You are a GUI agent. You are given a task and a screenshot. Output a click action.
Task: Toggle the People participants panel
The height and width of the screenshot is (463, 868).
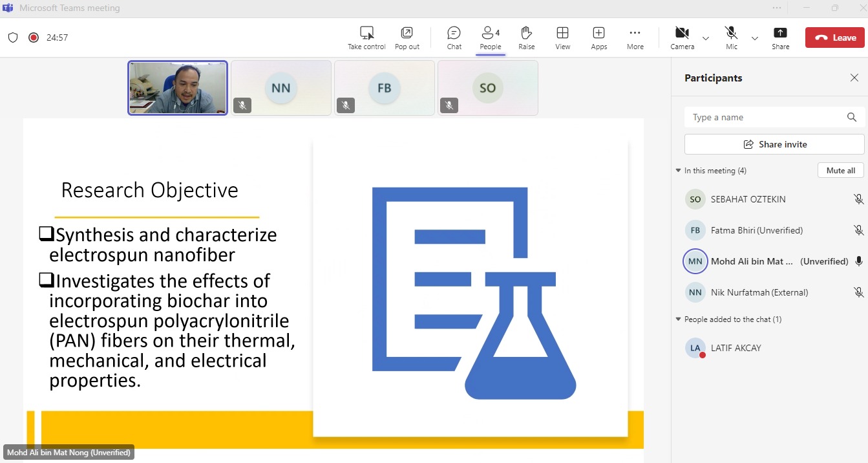tap(490, 33)
